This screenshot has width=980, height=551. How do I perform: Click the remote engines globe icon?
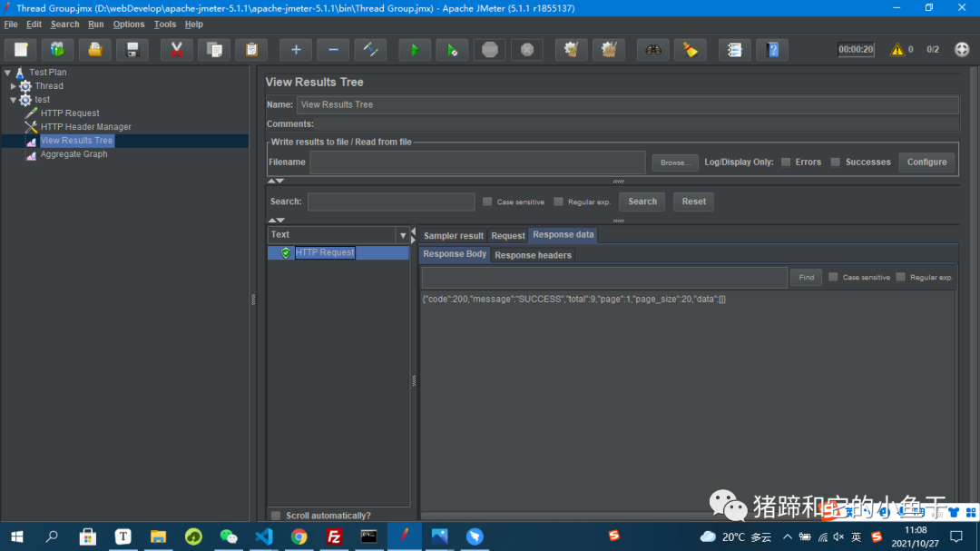coord(962,49)
